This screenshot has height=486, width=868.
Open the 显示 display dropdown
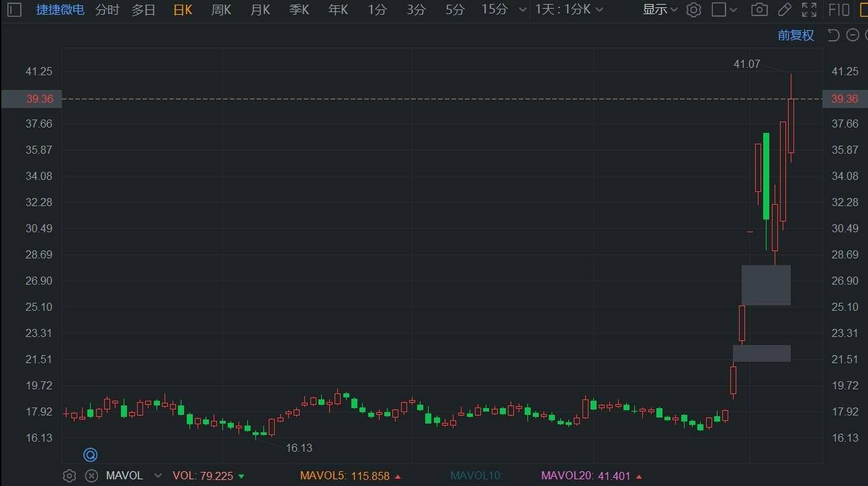coord(660,10)
